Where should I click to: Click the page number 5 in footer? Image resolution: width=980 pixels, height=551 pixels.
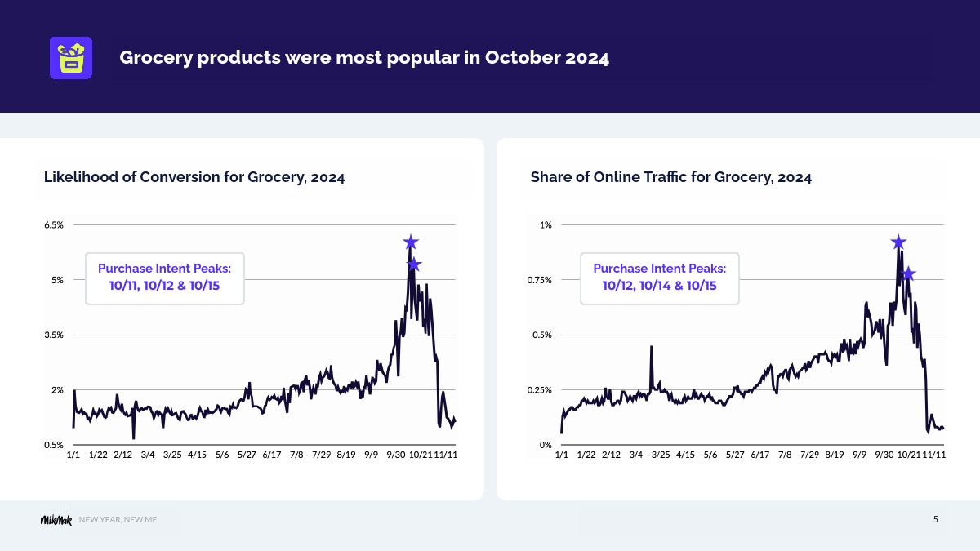936,519
